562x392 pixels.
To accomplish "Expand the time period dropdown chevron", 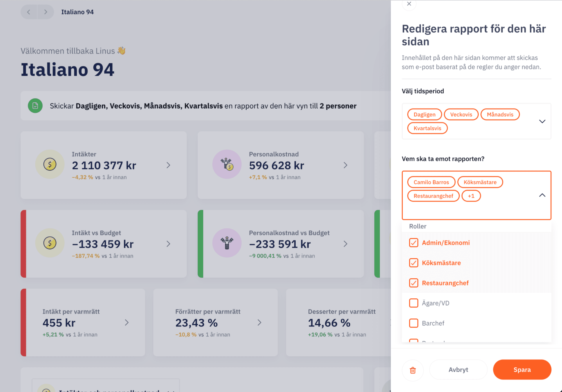I will (542, 121).
